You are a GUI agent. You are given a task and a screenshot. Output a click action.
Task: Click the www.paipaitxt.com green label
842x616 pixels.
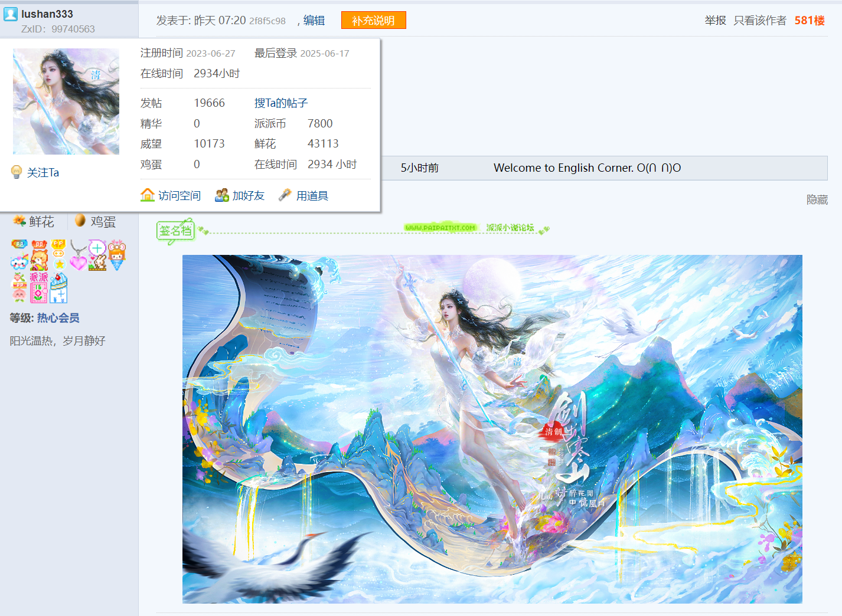tap(440, 228)
